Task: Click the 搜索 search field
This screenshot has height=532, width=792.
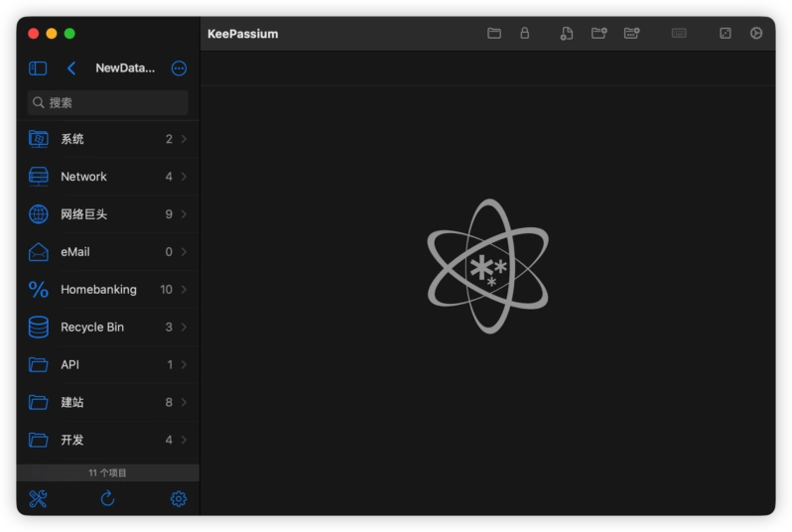Action: point(107,102)
